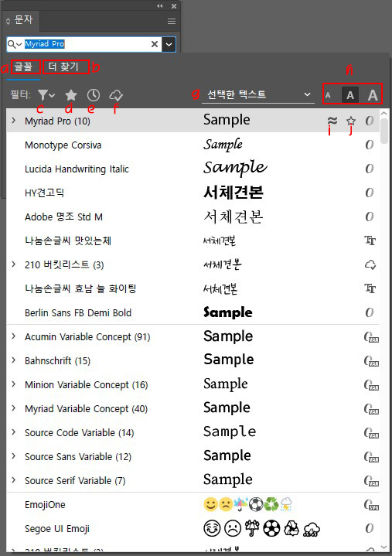This screenshot has width=392, height=556.
Task: Select the EmojiOne font
Action: pyautogui.click(x=193, y=504)
